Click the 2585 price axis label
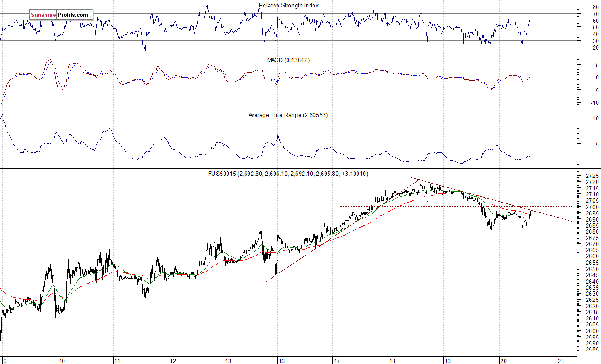The image size is (601, 364). pos(592,350)
